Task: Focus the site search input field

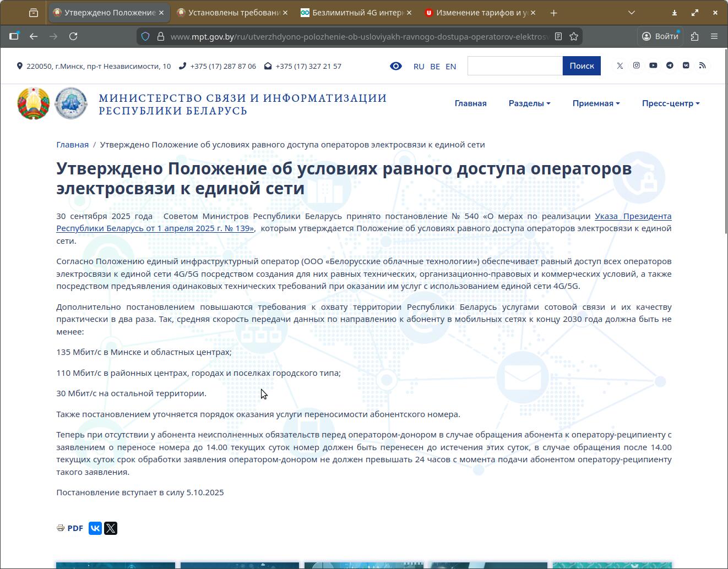Action: point(515,65)
